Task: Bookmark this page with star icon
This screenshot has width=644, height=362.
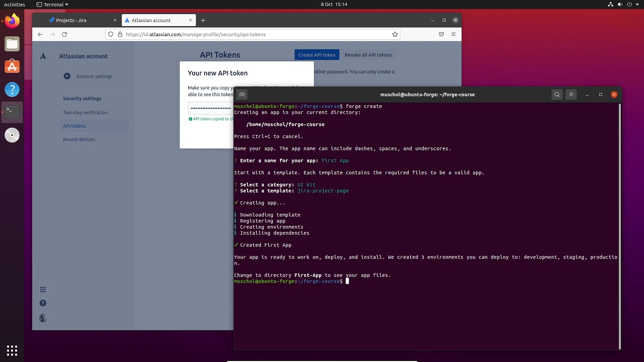Action: 395,34
